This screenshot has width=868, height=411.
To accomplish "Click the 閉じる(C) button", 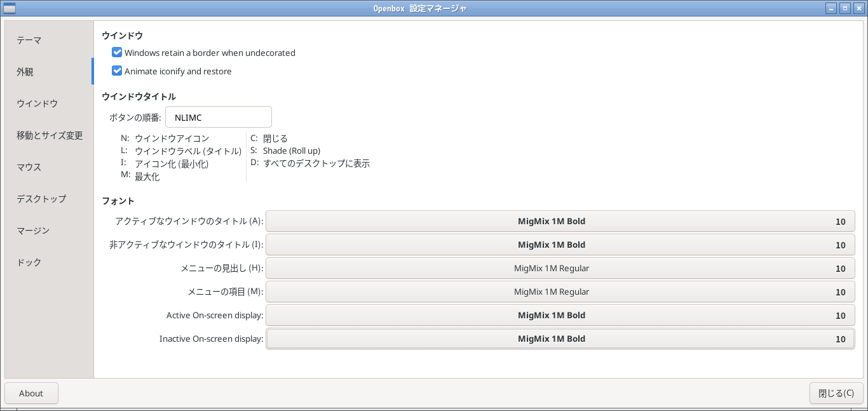I will 836,393.
